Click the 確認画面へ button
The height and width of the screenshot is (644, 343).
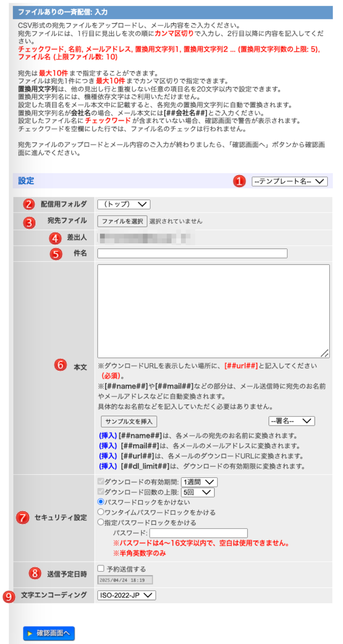tap(49, 633)
